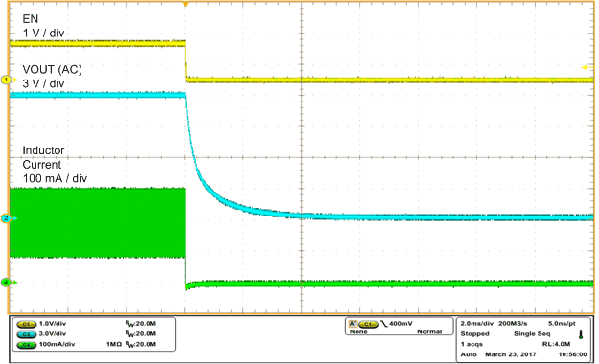Click the None trigger coupling label
Screen dimensions: 599x364
pos(358,332)
